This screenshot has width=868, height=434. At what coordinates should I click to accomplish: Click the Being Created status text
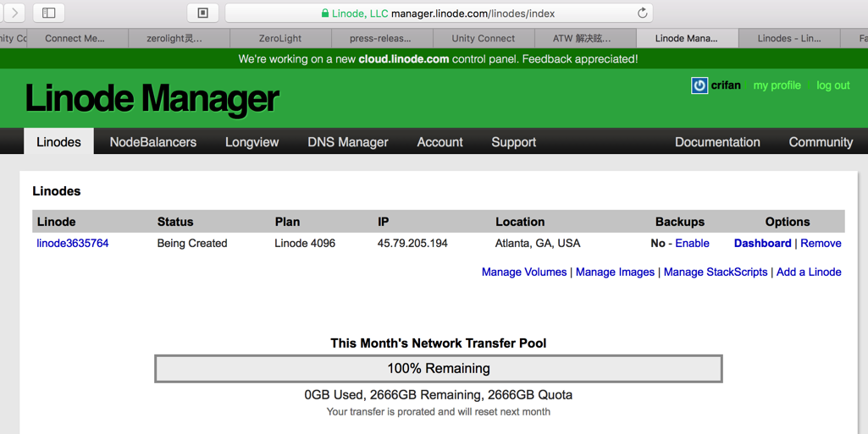click(x=192, y=244)
